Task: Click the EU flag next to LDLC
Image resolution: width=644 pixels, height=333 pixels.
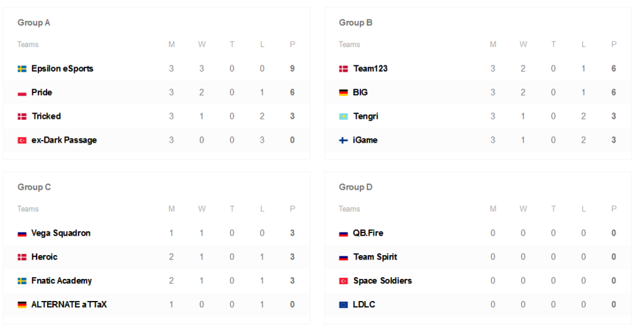Action: 343,305
